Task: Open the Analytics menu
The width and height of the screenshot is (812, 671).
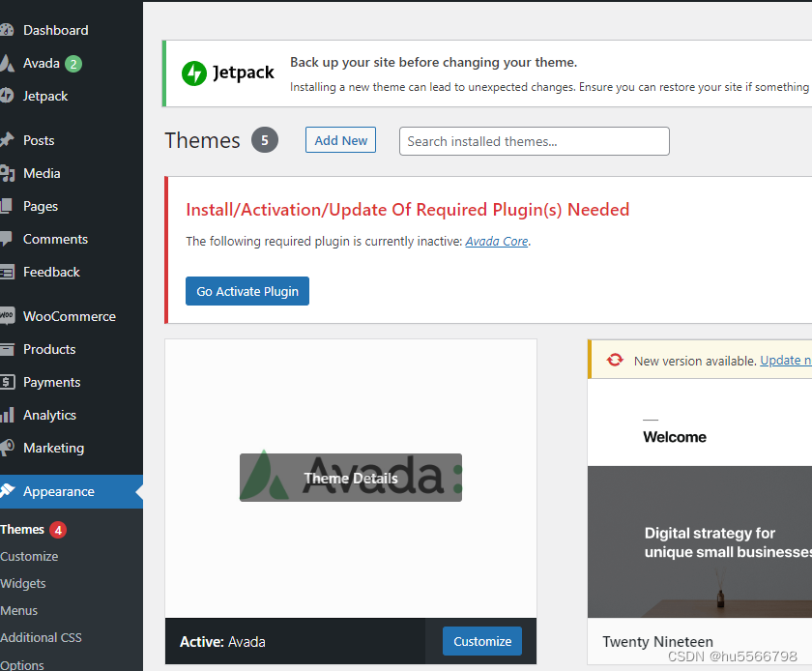Action: click(49, 415)
